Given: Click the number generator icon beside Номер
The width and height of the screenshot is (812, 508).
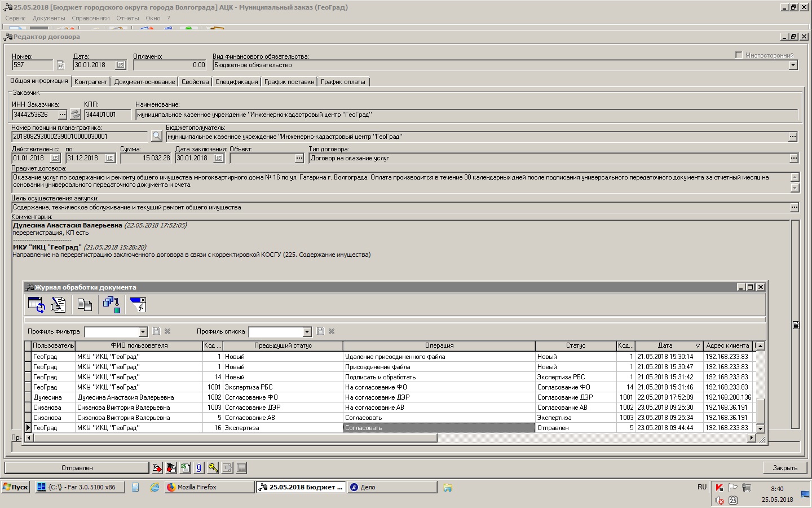Looking at the screenshot, I should tap(60, 65).
